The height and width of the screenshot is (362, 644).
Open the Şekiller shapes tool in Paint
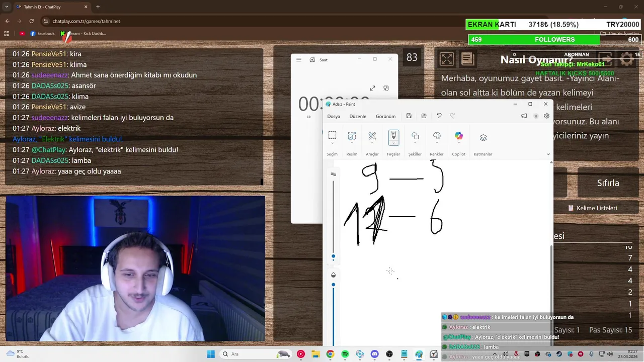click(x=415, y=136)
